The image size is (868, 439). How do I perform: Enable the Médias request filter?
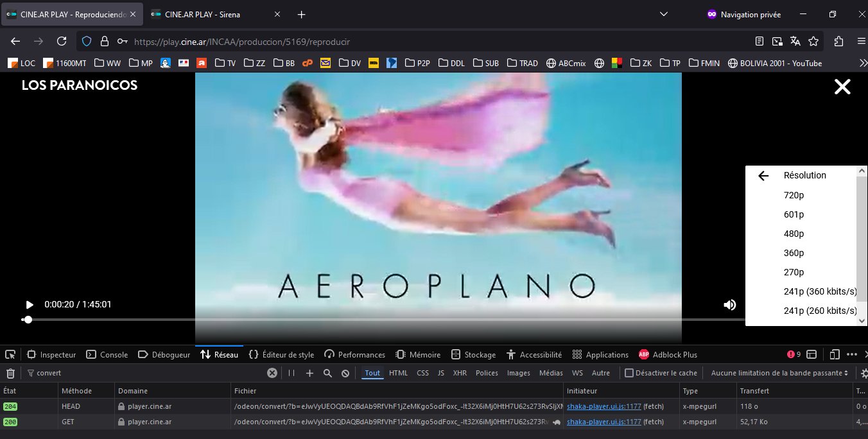click(551, 373)
